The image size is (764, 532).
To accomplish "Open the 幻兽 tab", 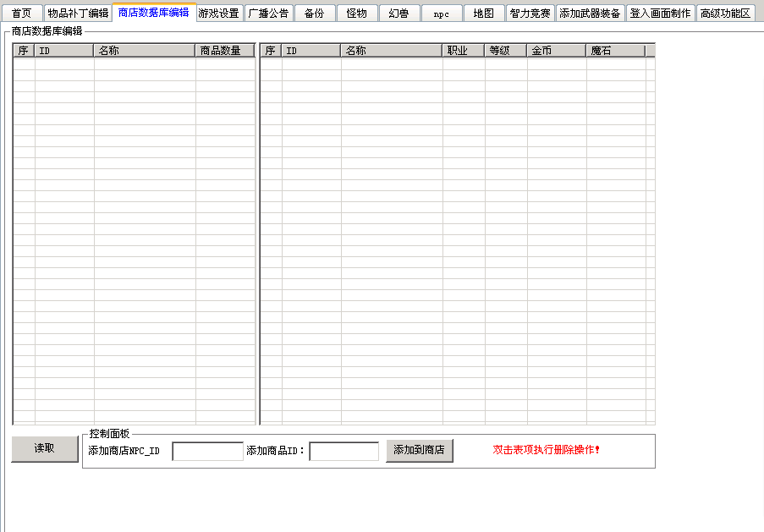I will pos(399,14).
